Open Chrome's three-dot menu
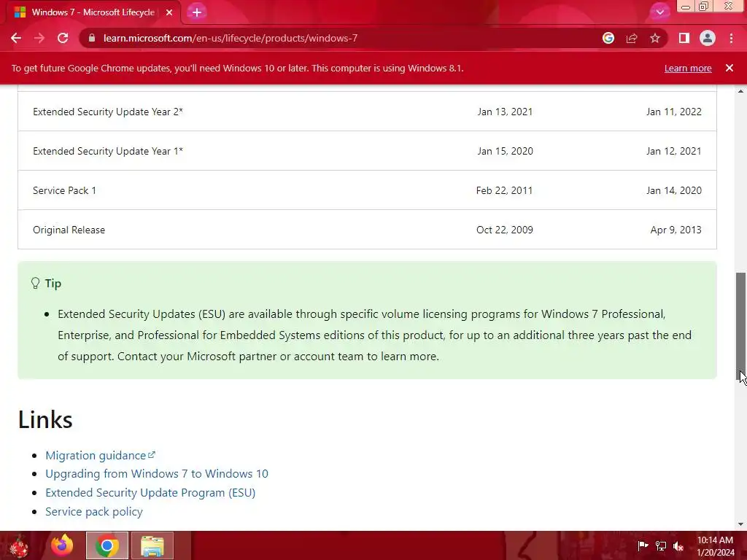Viewport: 747px width, 560px height. click(x=731, y=38)
